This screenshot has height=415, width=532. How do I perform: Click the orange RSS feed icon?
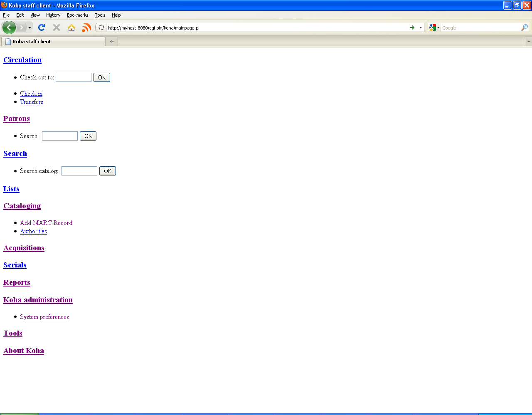[x=86, y=27]
